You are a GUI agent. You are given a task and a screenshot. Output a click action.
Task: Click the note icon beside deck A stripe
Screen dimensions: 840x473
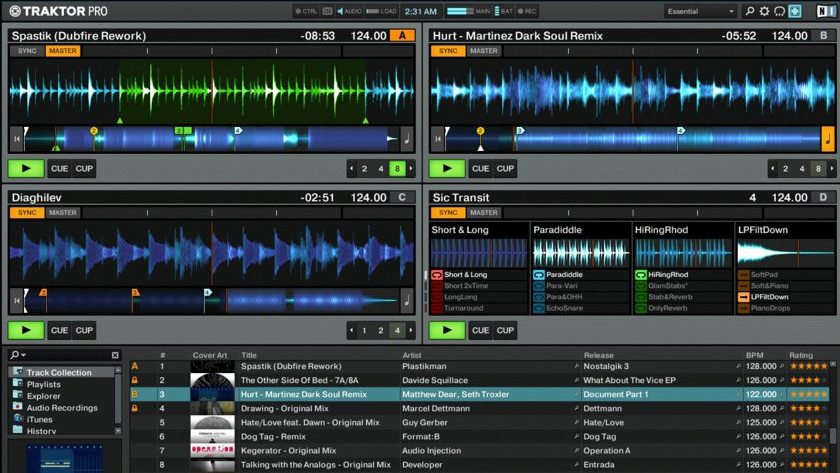(407, 139)
